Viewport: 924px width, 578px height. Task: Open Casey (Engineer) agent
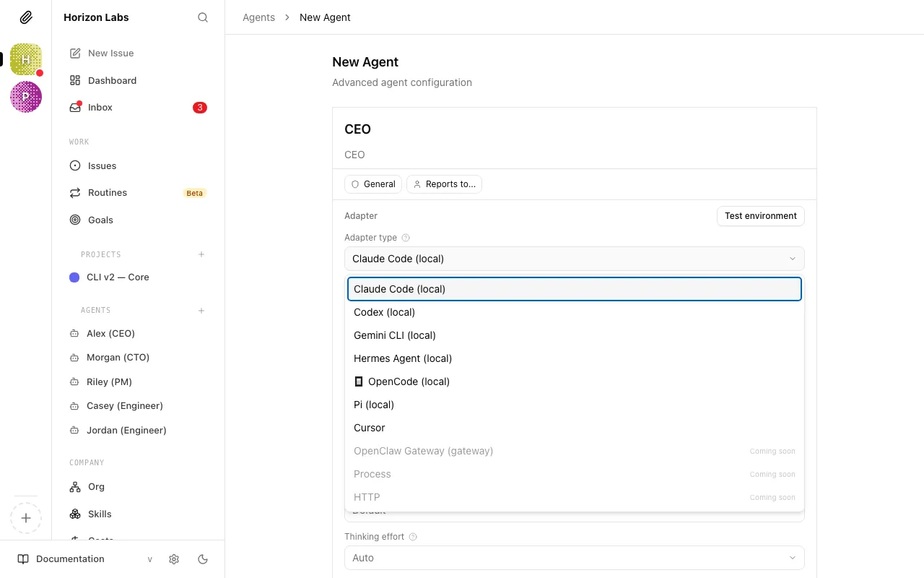pyautogui.click(x=138, y=406)
